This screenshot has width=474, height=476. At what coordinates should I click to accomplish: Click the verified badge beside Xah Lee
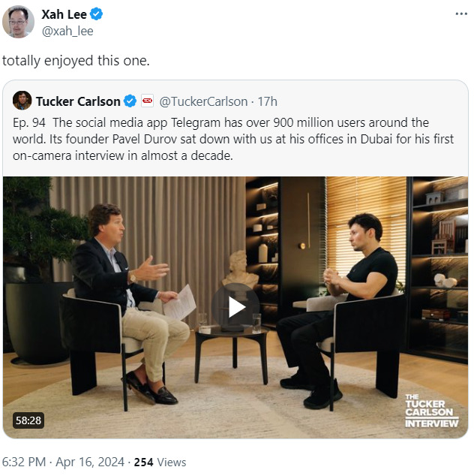click(97, 14)
